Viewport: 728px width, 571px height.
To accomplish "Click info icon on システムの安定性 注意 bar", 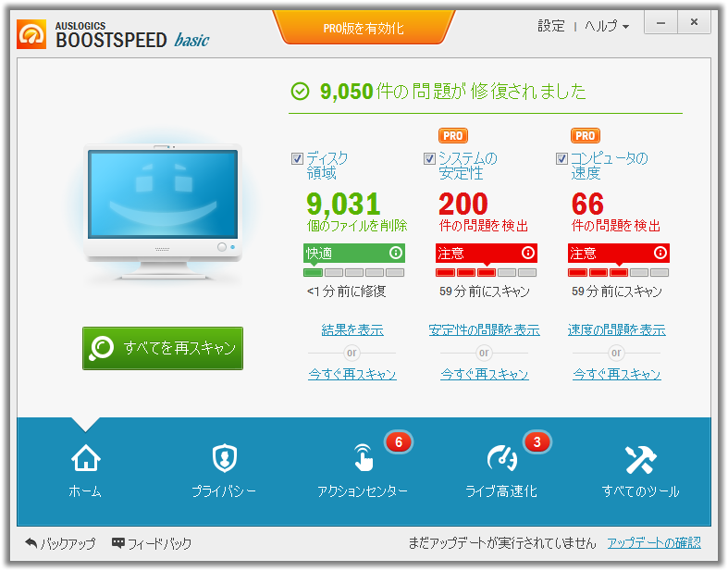I will coord(528,253).
